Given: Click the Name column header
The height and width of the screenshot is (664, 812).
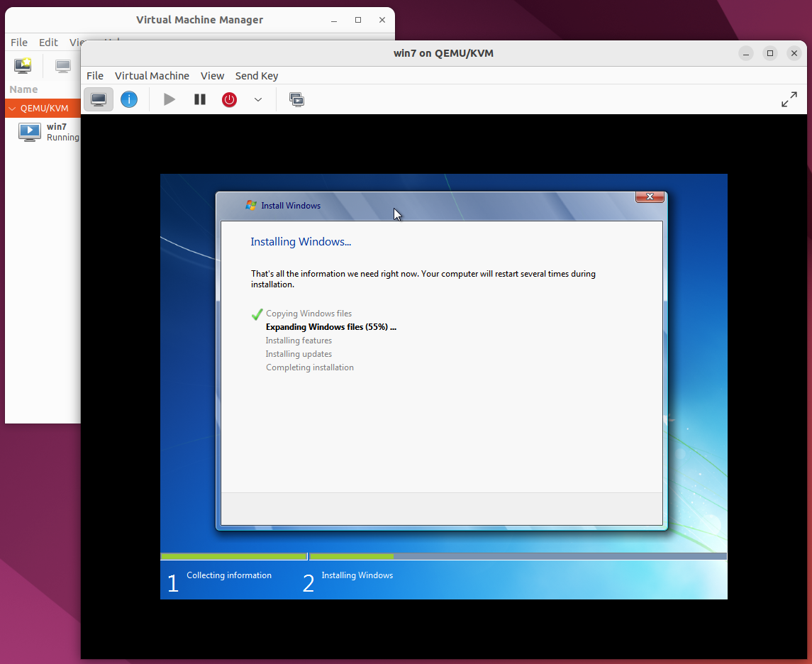Looking at the screenshot, I should [x=24, y=89].
